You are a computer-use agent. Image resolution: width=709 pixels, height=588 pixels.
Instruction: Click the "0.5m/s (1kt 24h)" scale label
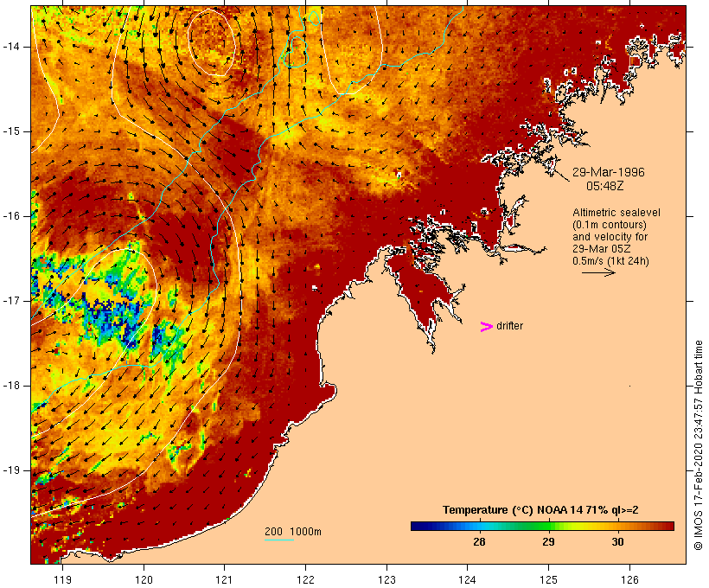610,261
